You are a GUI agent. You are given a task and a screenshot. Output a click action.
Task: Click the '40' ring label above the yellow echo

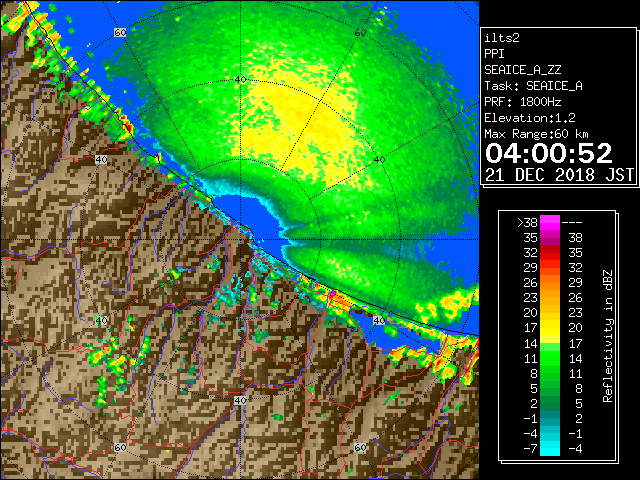[240, 80]
